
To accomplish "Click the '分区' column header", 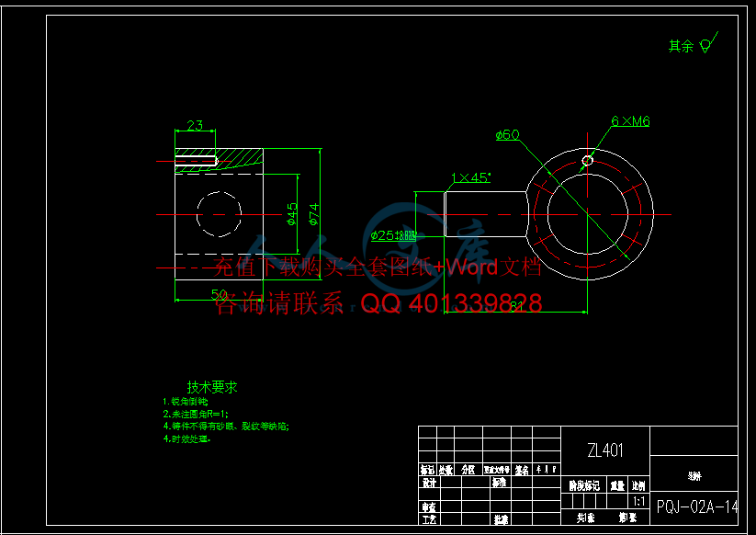I will pos(468,470).
